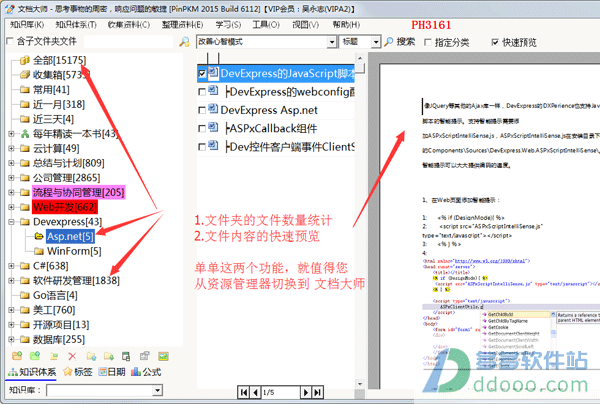The width and height of the screenshot is (600, 404).
Task: Switch to the 公式 tab
Action: pos(146,371)
